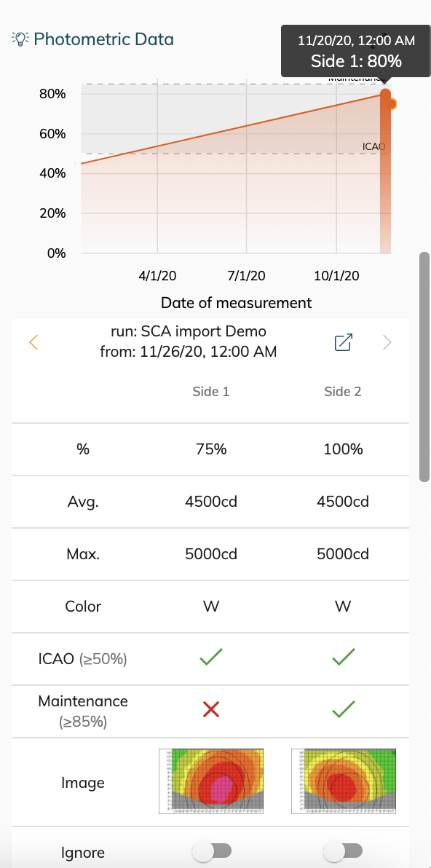The width and height of the screenshot is (431, 868).
Task: Click Side 2 Maintenance green checkmark
Action: [x=343, y=710]
